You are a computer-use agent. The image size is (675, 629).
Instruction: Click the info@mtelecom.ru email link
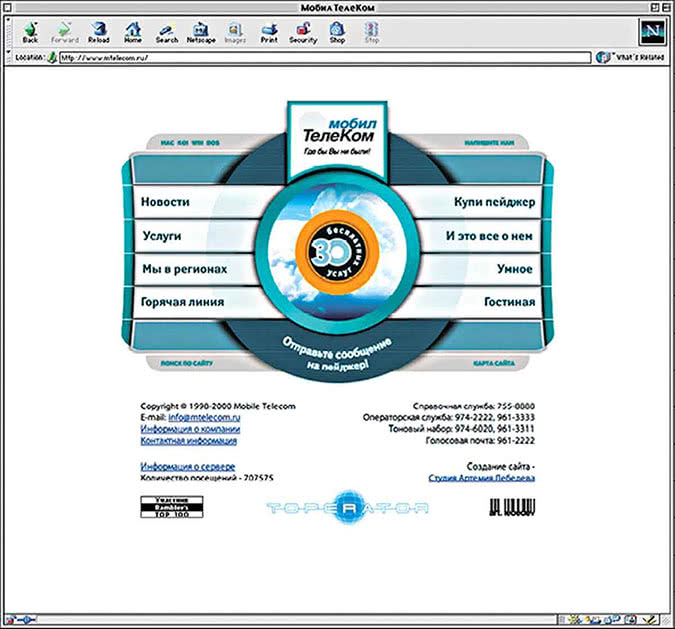204,417
